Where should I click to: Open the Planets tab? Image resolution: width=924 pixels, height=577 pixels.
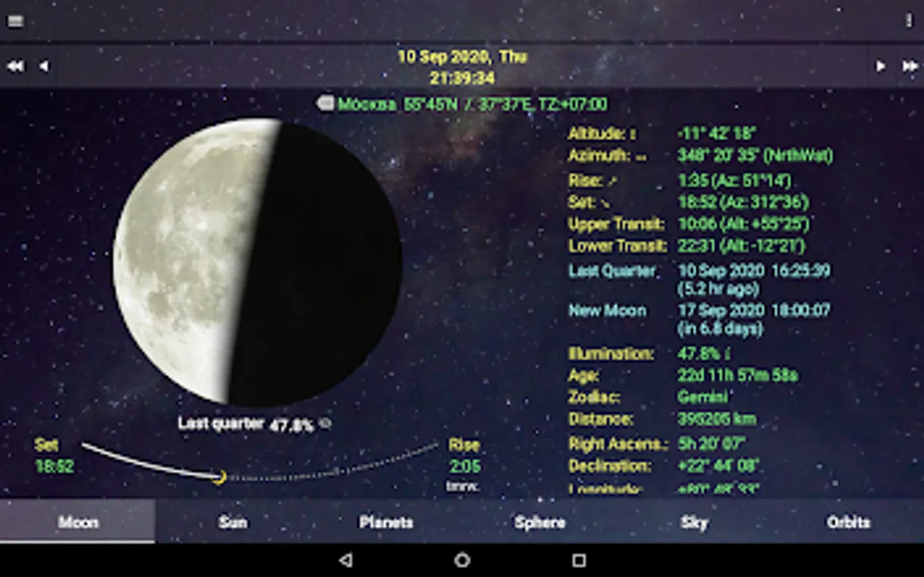coord(385,522)
